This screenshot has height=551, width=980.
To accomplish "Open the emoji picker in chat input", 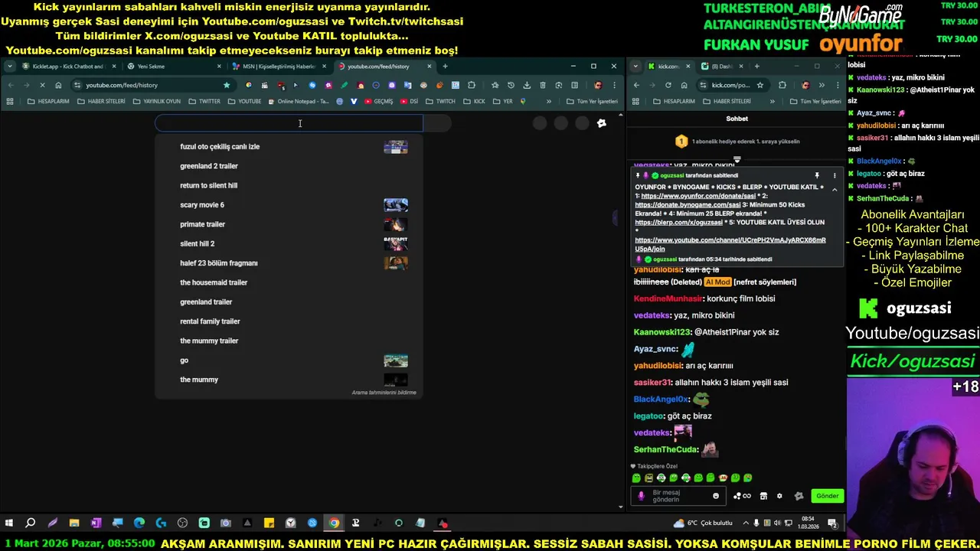I will coord(716,496).
